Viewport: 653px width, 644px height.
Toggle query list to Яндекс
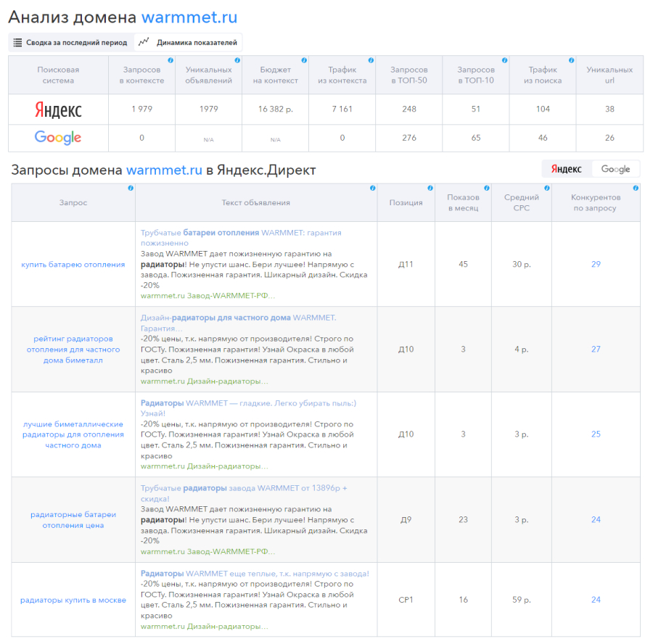[567, 169]
